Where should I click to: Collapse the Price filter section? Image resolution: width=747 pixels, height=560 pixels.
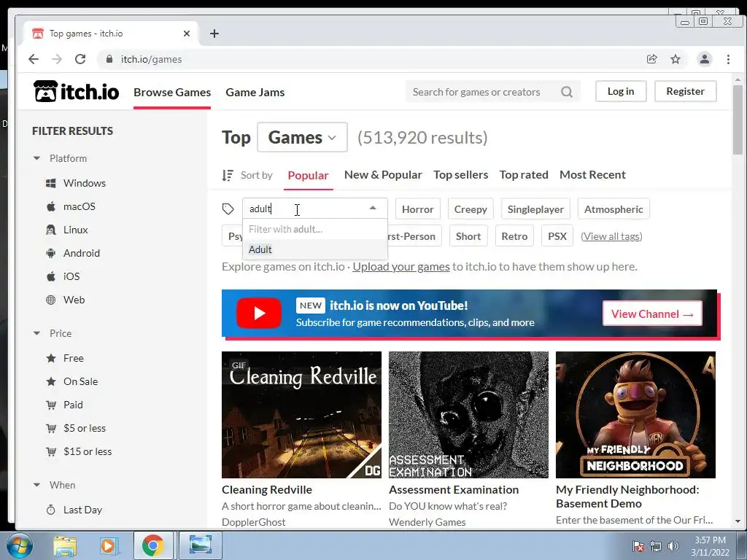pyautogui.click(x=36, y=333)
